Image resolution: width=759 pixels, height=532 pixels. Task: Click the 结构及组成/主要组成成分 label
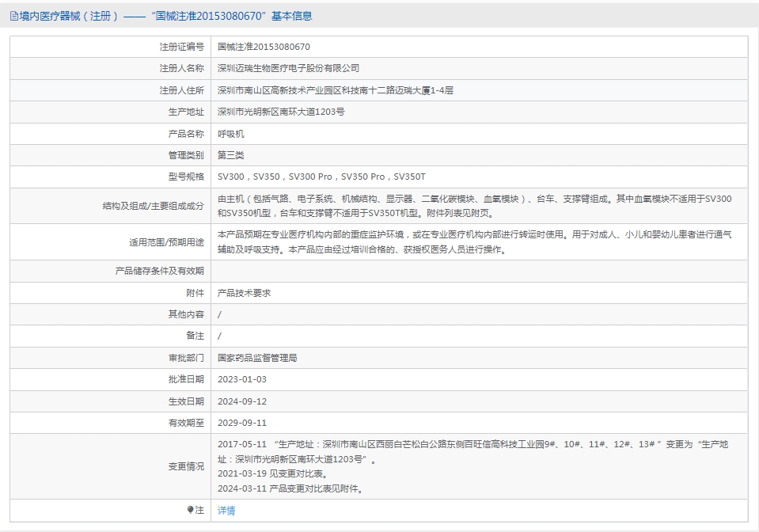coord(154,206)
